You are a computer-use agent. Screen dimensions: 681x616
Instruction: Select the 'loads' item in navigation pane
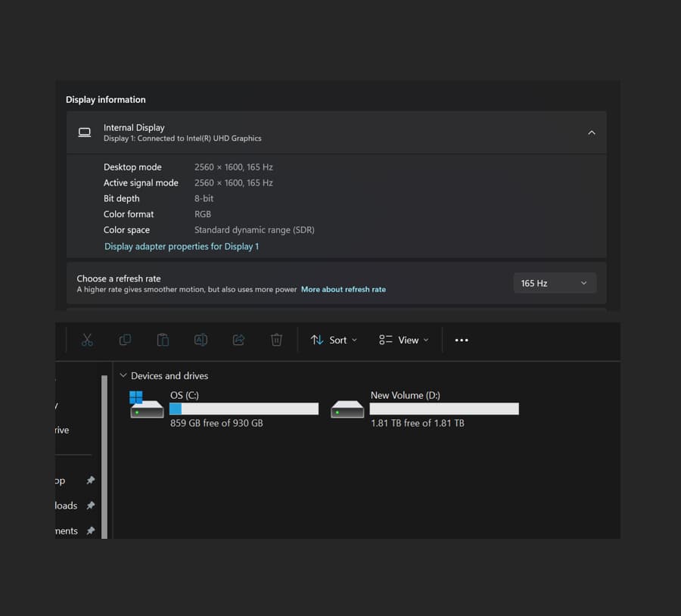(x=66, y=506)
